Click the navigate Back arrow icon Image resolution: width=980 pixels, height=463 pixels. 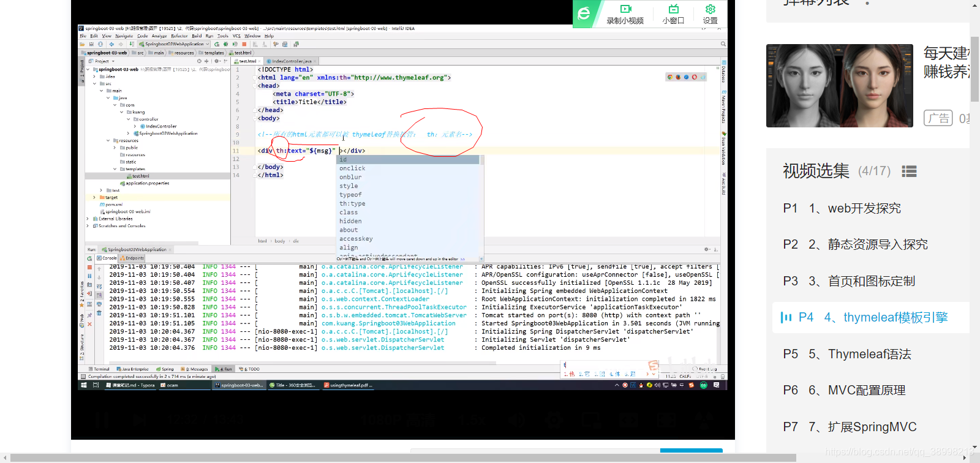pyautogui.click(x=111, y=44)
